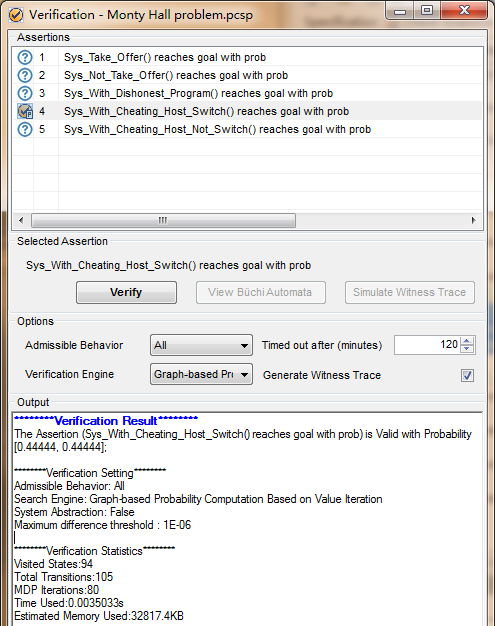
Task: Click Verification Statistics heading in output
Action: [94, 551]
